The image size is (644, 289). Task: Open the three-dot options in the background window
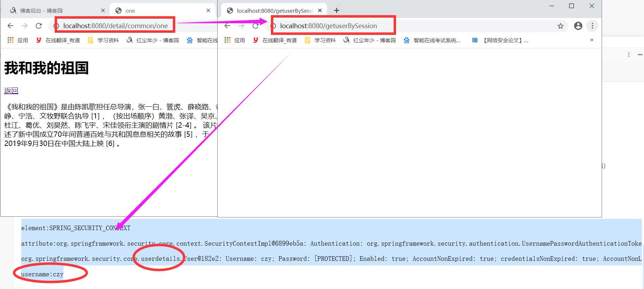point(629,55)
